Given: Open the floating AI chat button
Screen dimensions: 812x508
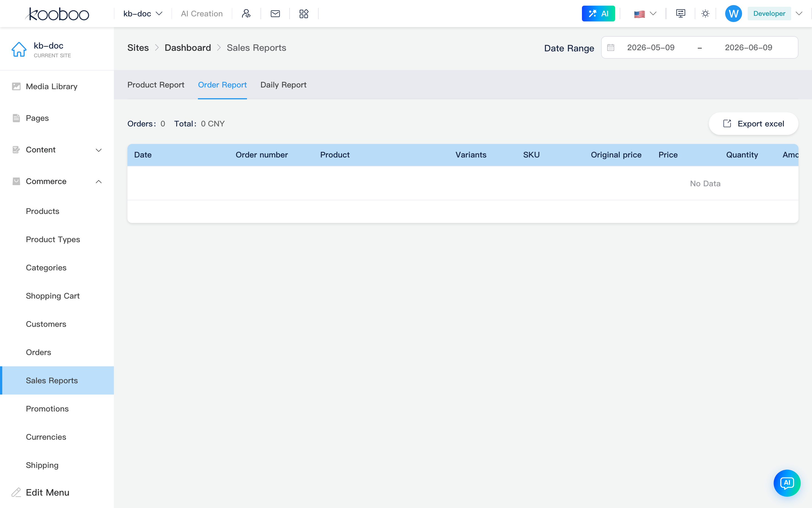Looking at the screenshot, I should pos(787,483).
